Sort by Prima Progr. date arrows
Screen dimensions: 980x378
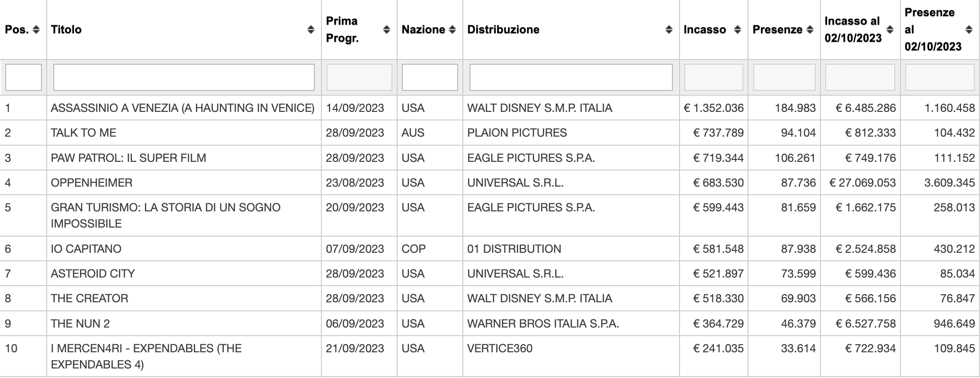click(x=387, y=30)
